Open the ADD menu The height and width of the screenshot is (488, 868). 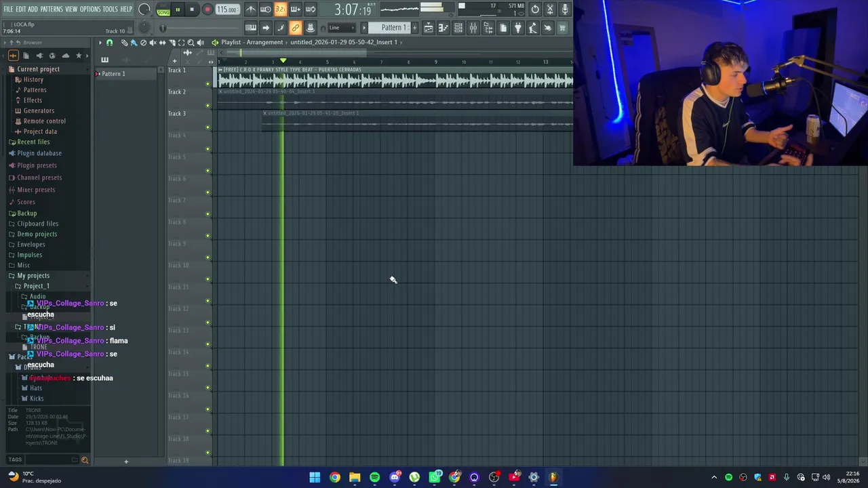pos(33,9)
